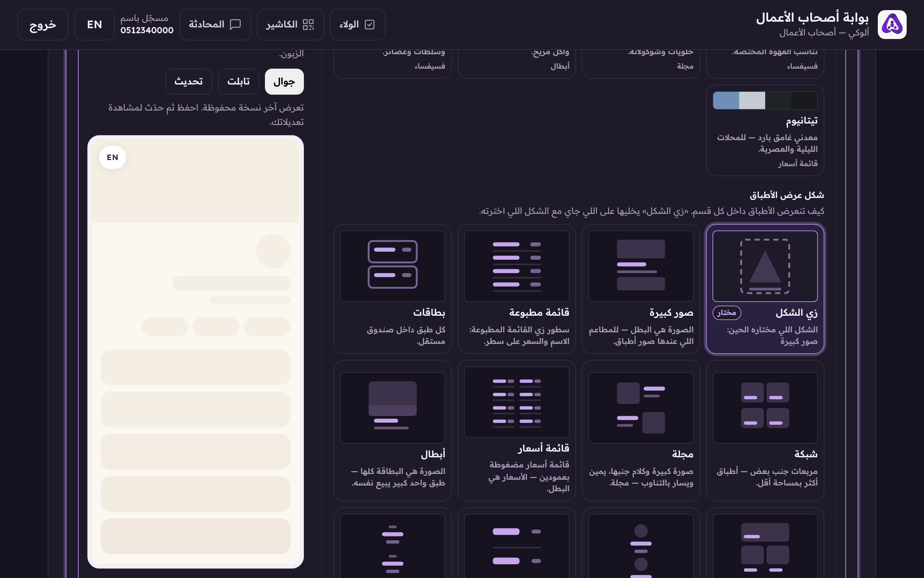Open the الولاء loyalty tab
This screenshot has width=924, height=578.
[x=357, y=25]
